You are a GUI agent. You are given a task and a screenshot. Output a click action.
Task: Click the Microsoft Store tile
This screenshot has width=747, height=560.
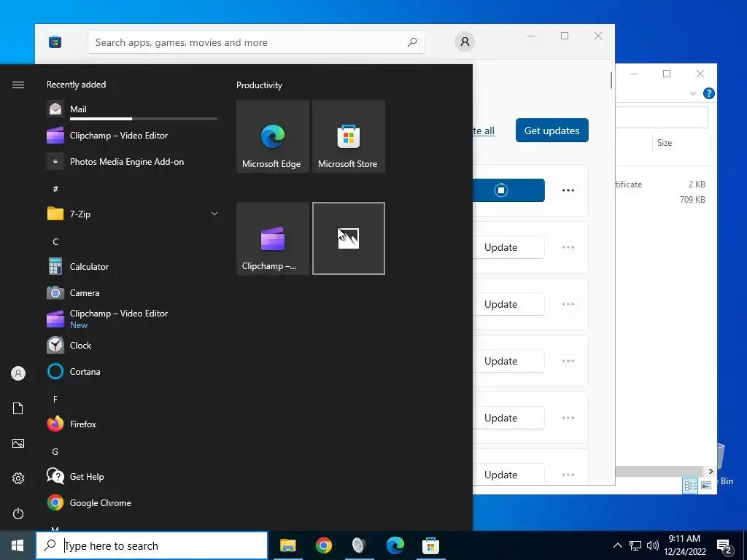click(348, 136)
